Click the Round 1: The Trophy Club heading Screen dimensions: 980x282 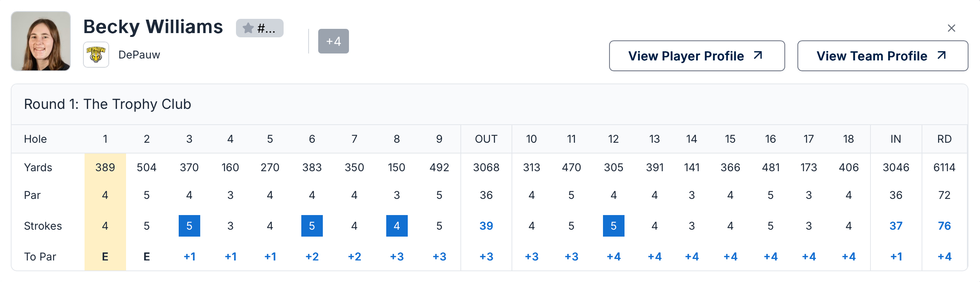[x=108, y=104]
